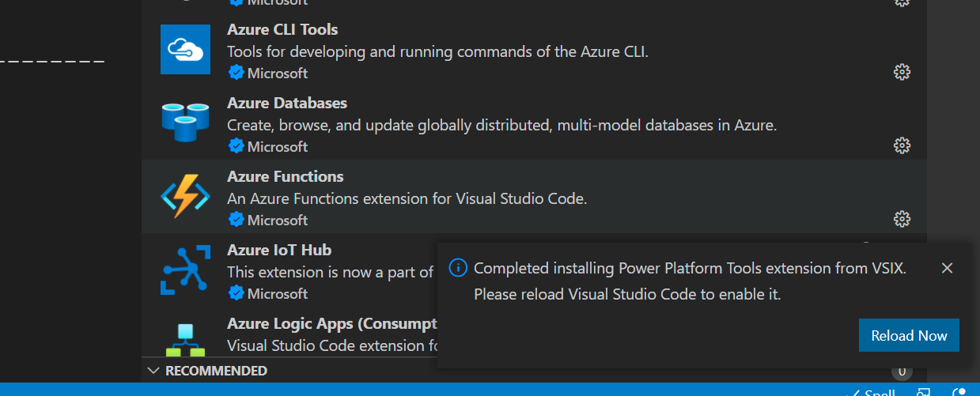The height and width of the screenshot is (396, 980).
Task: Select the Azure Databases cylinder logo
Action: pyautogui.click(x=185, y=123)
